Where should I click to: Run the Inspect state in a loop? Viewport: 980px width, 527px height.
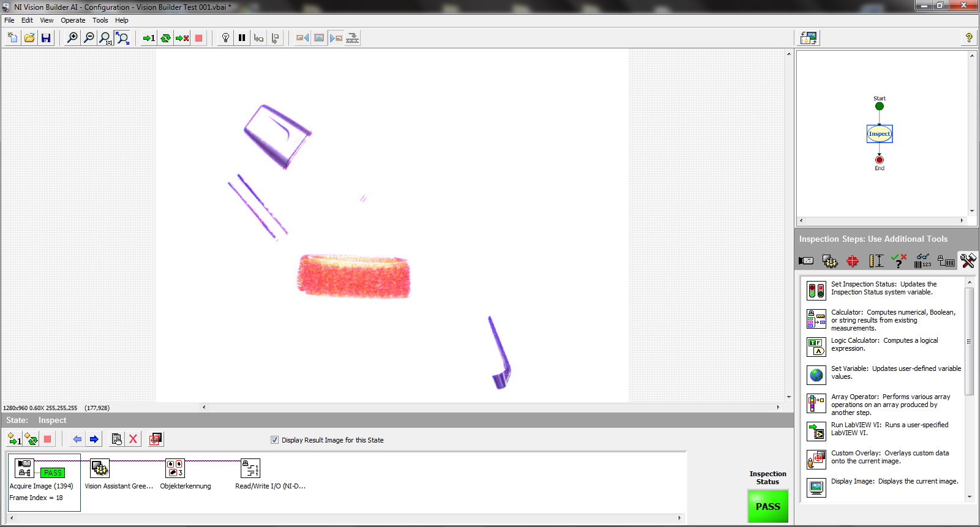click(31, 439)
